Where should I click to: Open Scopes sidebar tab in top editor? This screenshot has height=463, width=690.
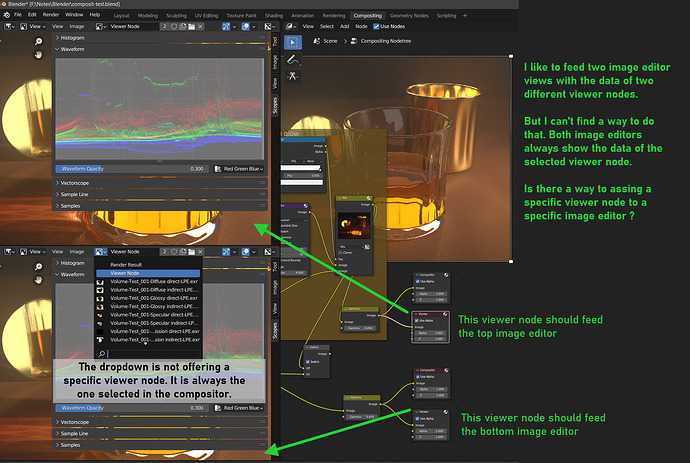(275, 106)
